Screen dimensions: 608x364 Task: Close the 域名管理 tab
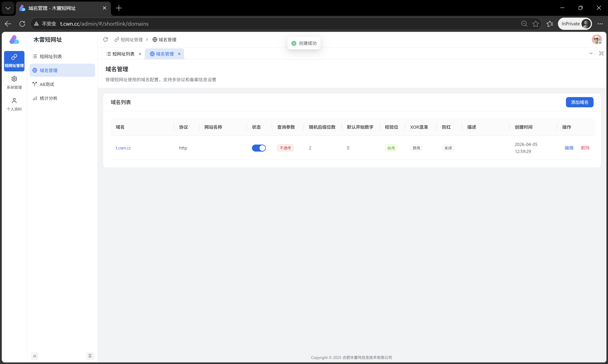pos(179,54)
